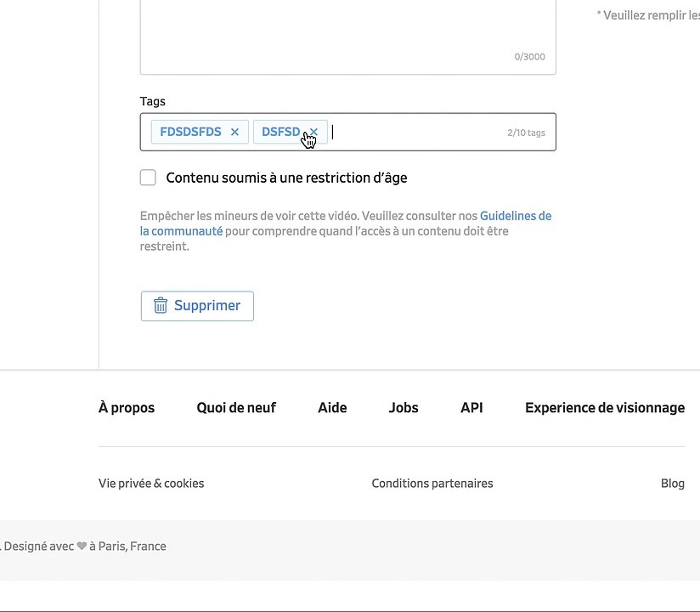Click the 0/3000 character counter

[529, 57]
